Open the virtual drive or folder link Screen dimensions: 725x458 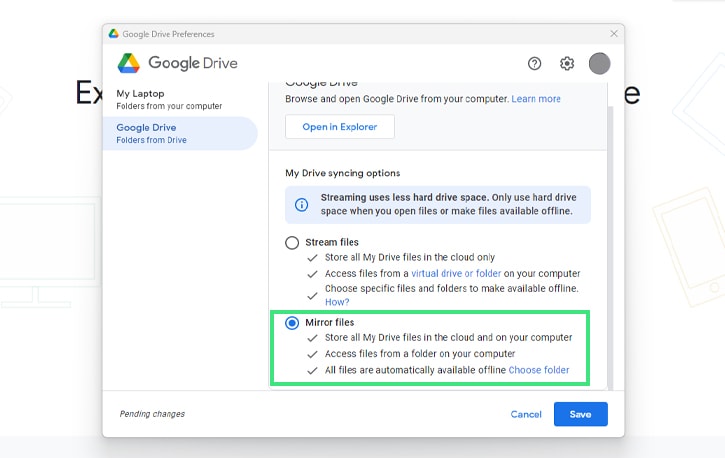pos(456,274)
